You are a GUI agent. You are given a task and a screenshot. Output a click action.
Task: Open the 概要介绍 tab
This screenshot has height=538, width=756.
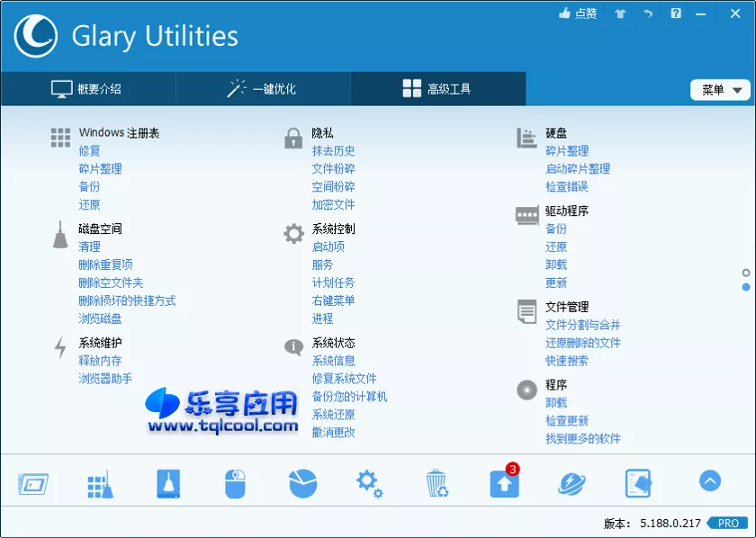(x=87, y=89)
